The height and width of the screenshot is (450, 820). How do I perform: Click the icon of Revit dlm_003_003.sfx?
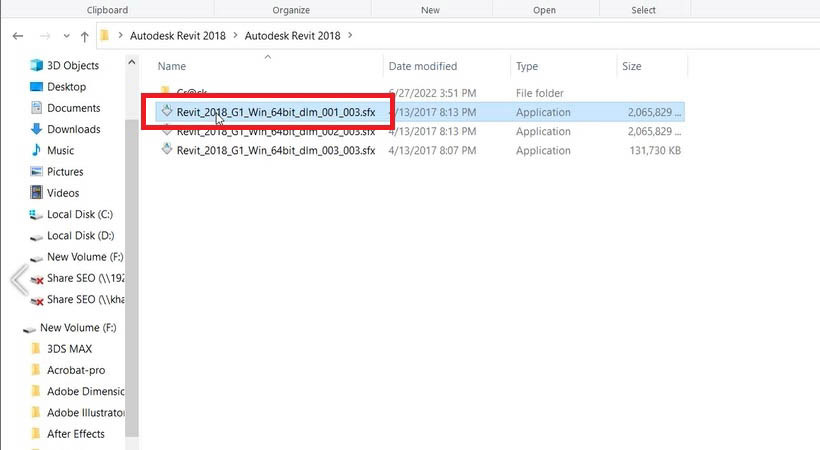(x=167, y=149)
